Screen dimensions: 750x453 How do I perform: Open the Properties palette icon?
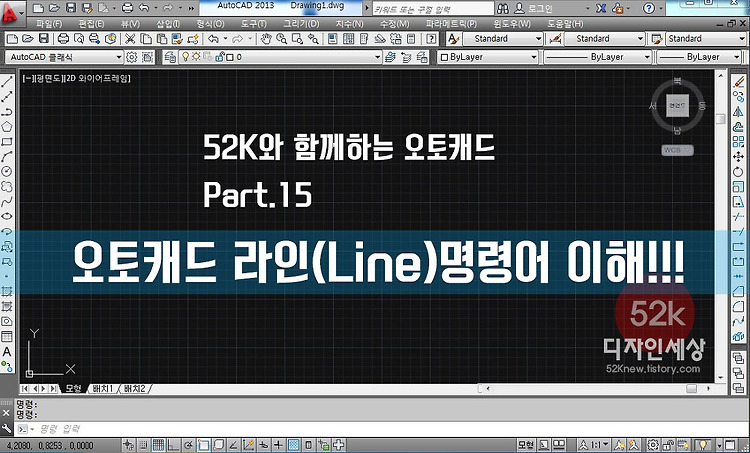pyautogui.click(x=333, y=39)
